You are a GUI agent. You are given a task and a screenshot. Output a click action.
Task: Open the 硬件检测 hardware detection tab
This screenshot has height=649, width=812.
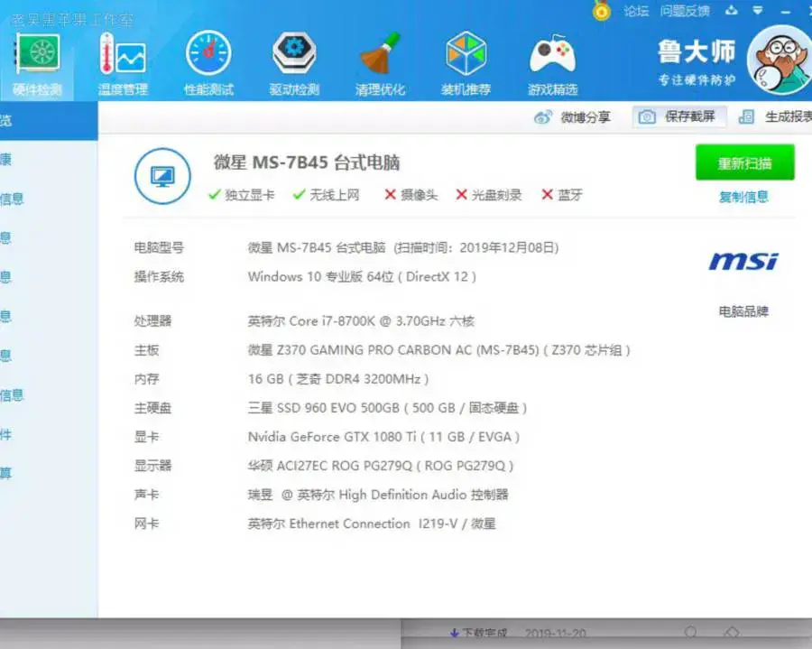[37, 64]
